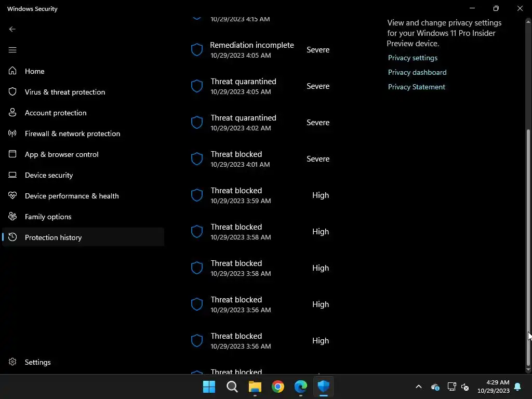Click shield icon of 4:01 AM blocked threat
The width and height of the screenshot is (532, 399).
(197, 159)
